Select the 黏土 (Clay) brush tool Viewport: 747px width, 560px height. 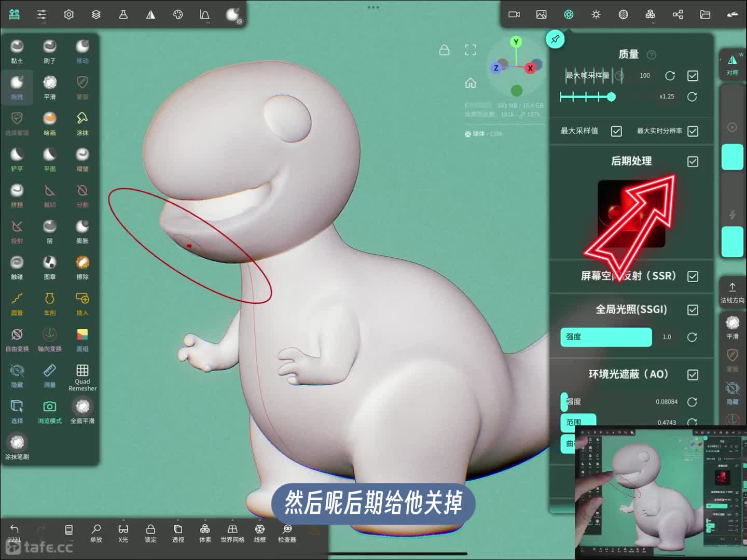[x=17, y=51]
